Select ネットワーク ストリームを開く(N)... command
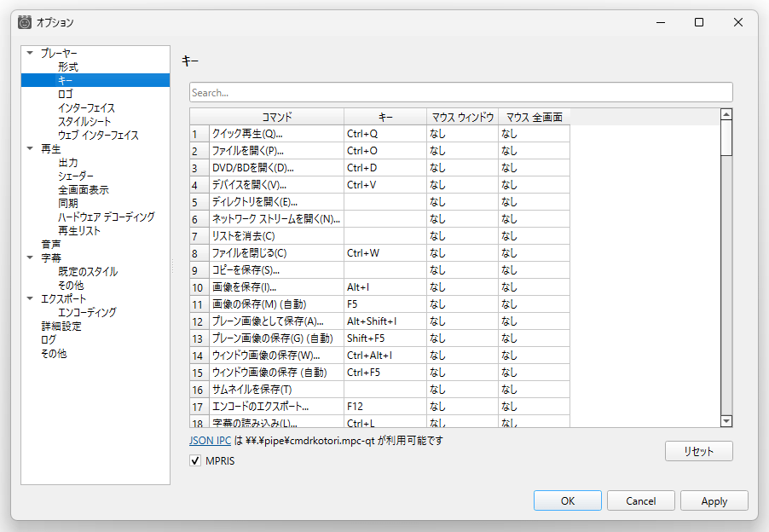This screenshot has height=532, width=769. coord(276,219)
